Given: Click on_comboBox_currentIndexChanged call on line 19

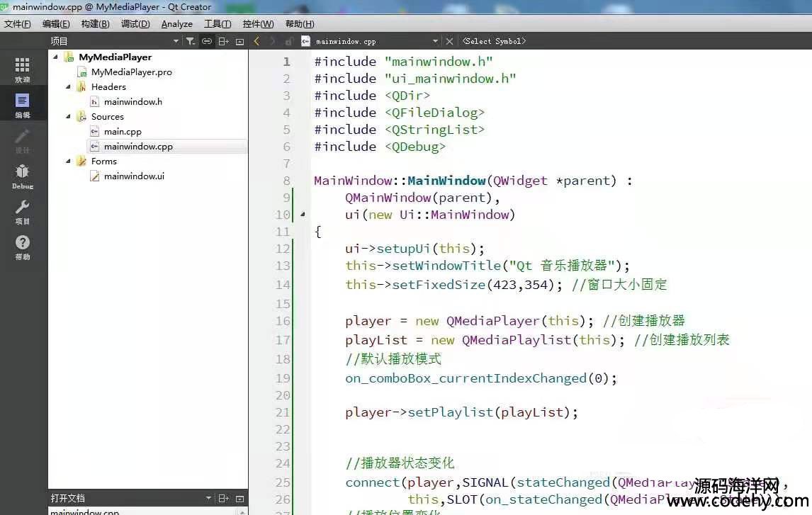Looking at the screenshot, I should (466, 378).
